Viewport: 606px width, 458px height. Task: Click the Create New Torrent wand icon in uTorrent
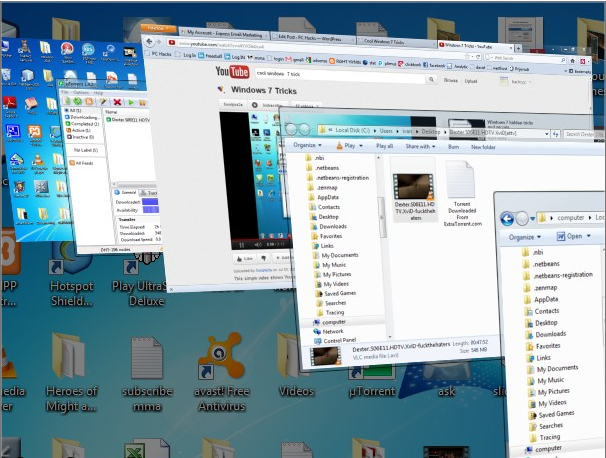point(102,102)
